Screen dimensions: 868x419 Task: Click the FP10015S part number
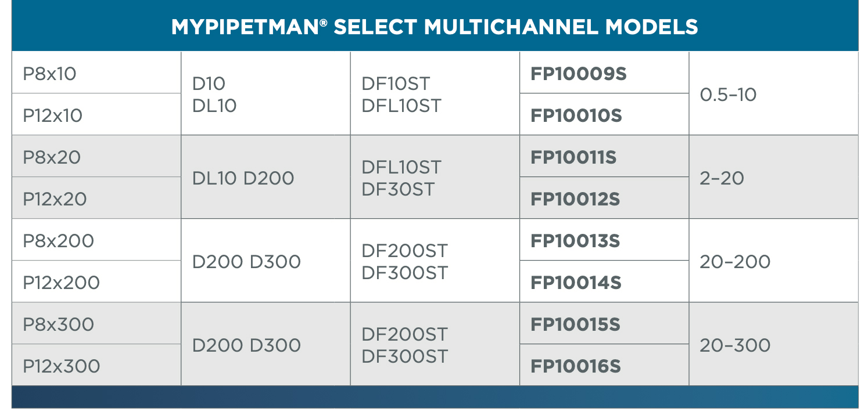(575, 324)
